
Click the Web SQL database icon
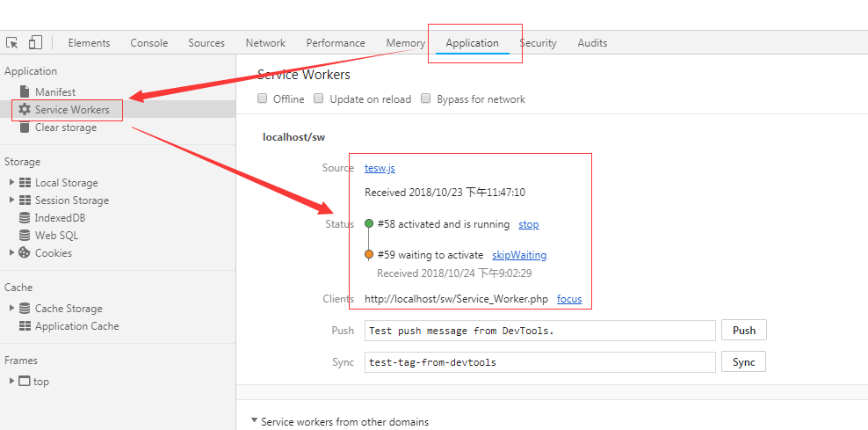25,235
